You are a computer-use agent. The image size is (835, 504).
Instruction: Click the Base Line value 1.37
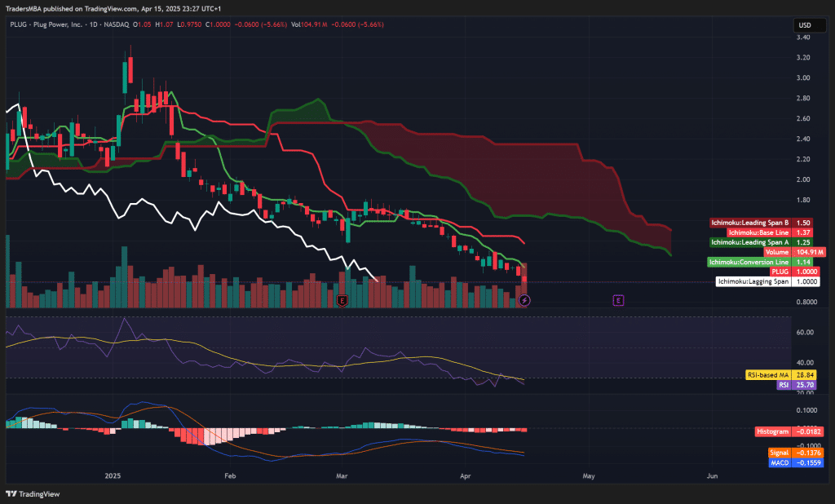click(x=803, y=232)
